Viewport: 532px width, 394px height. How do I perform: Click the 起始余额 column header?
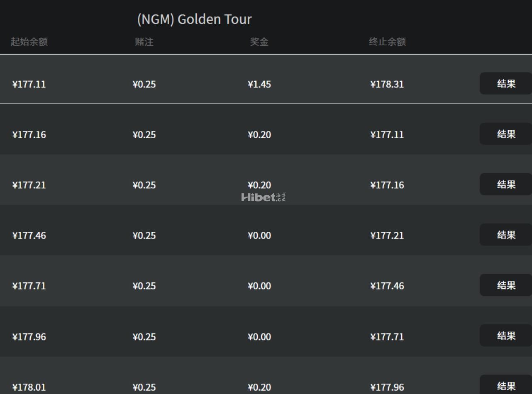click(29, 42)
